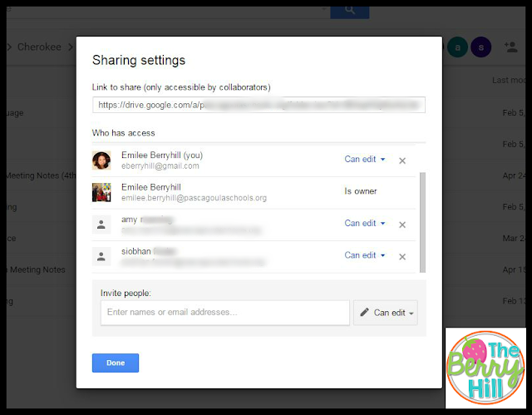Open amy's 'Can edit' permission dropdown
Viewport: 532px width, 415px height.
click(365, 223)
